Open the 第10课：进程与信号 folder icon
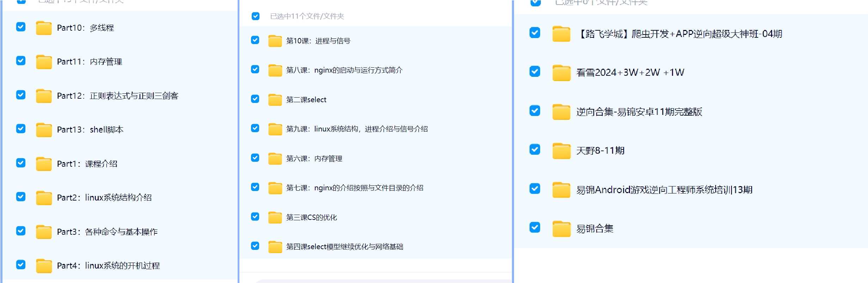The image size is (868, 283). [x=275, y=41]
